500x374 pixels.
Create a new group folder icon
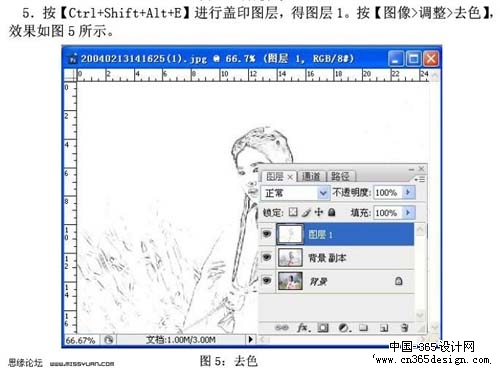[364, 328]
